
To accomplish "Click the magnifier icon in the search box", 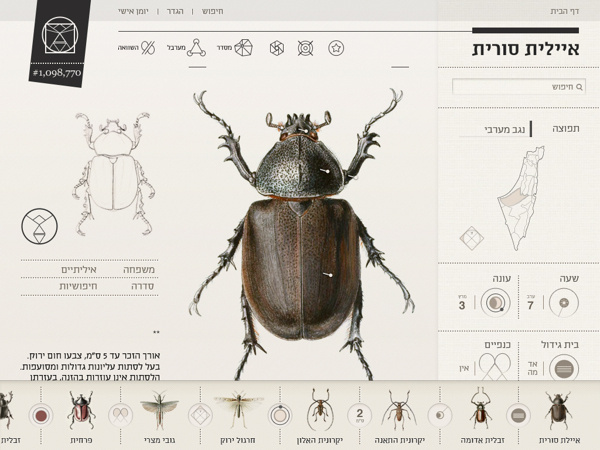I will pos(580,87).
